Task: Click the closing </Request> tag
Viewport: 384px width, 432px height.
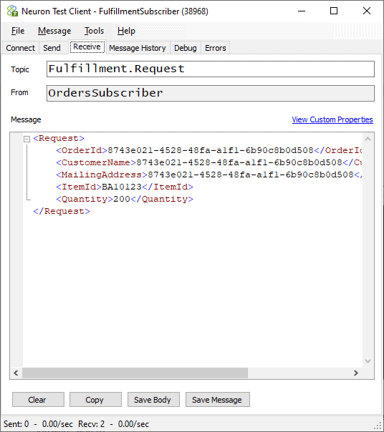Action: 61,211
